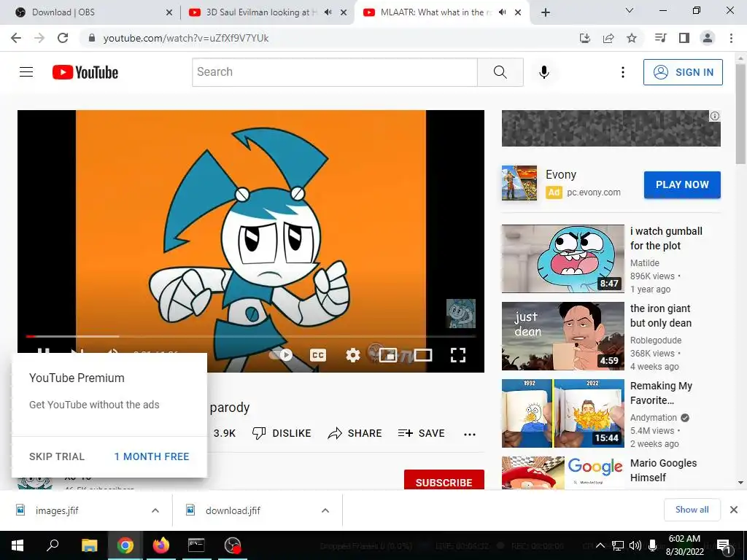Focus the YouTube Search input box
This screenshot has width=747, height=560.
[x=334, y=72]
